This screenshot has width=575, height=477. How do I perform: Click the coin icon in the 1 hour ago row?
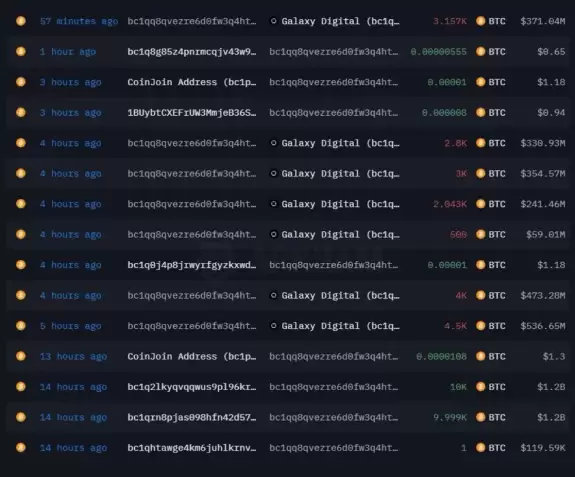(21, 51)
